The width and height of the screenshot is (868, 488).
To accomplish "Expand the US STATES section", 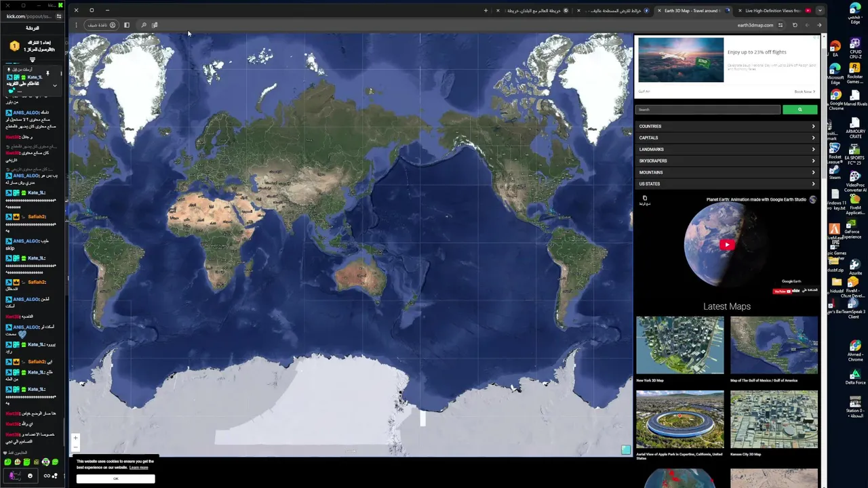I will pos(727,184).
